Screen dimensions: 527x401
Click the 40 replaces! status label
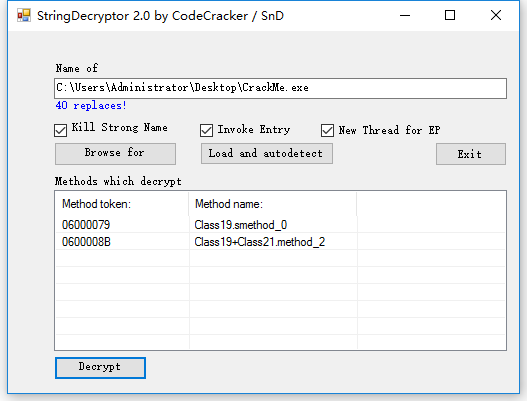click(91, 106)
